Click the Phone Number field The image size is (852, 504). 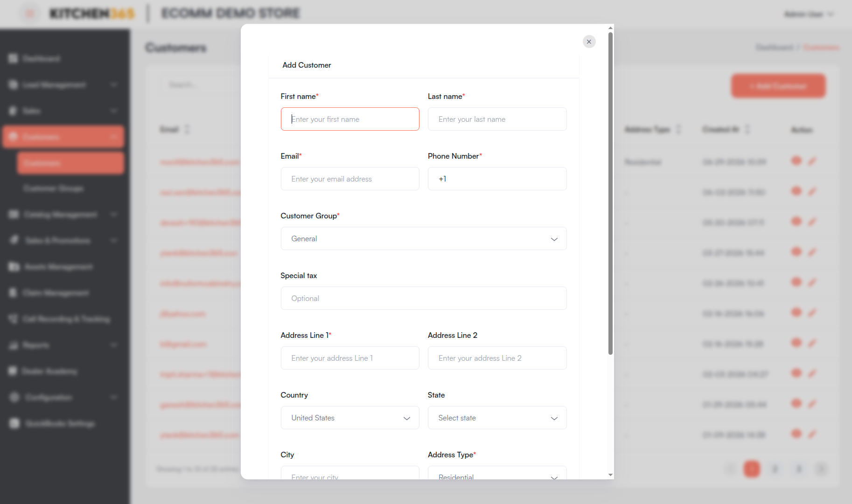(x=497, y=179)
